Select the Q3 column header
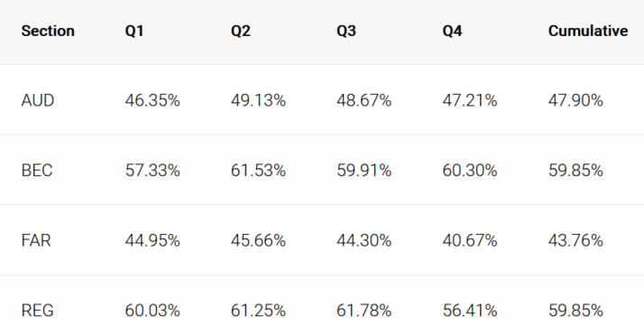This screenshot has width=644, height=336. 346,31
